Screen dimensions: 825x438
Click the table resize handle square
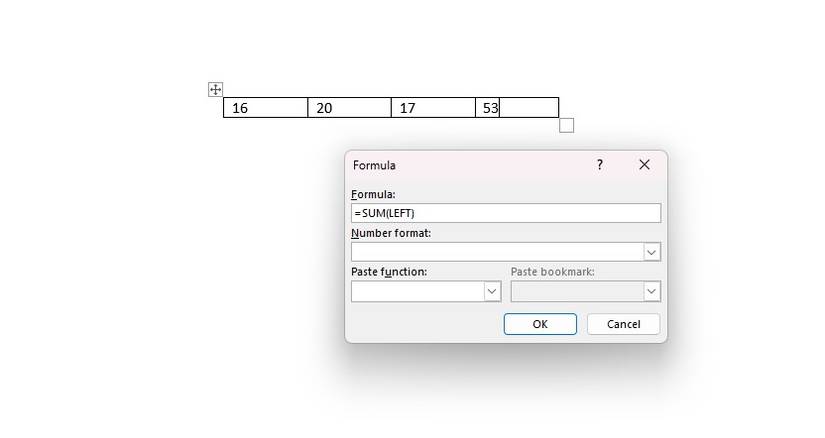[566, 125]
